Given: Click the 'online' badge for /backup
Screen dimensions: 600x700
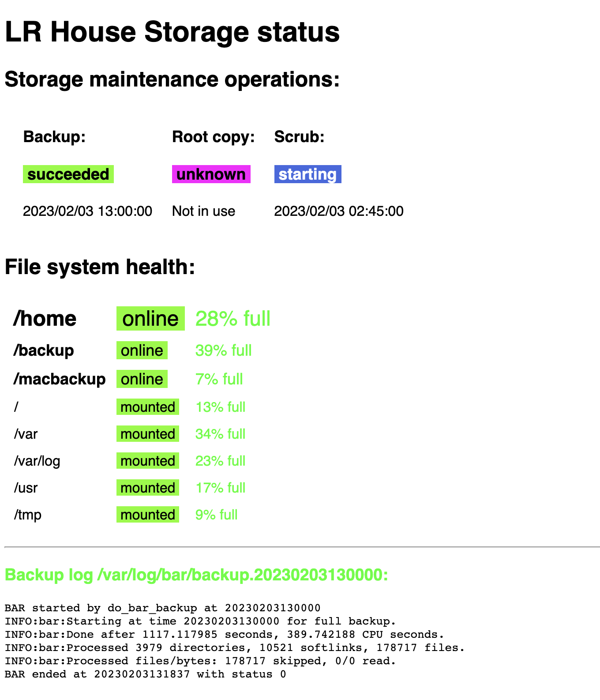Looking at the screenshot, I should pyautogui.click(x=142, y=350).
